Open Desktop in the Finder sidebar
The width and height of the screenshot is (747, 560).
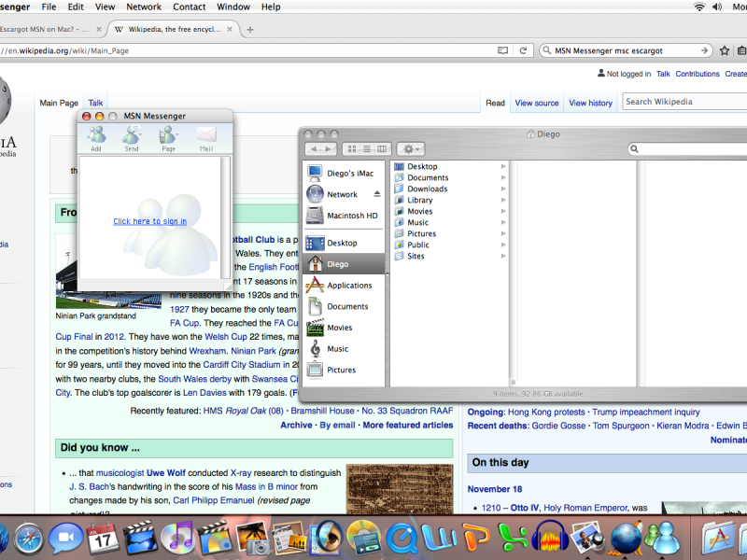point(344,243)
